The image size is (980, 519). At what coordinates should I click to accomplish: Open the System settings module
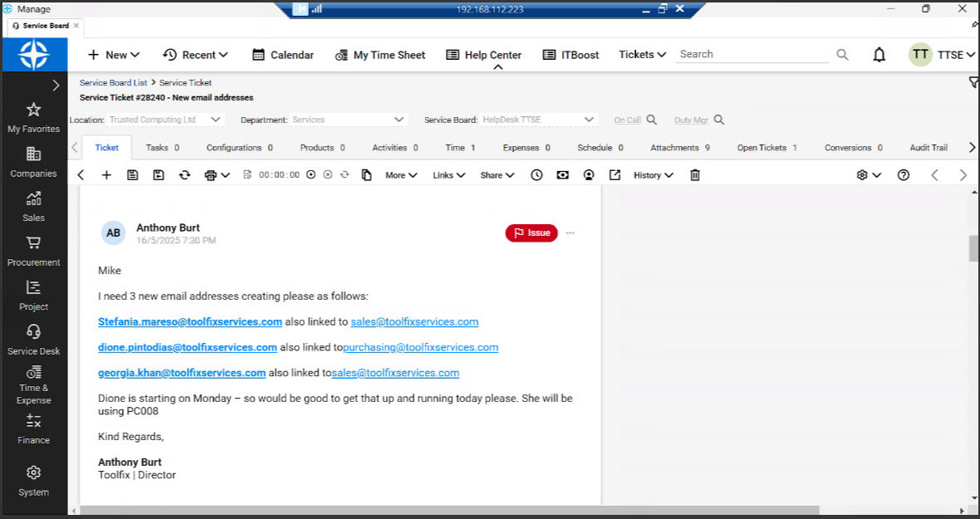click(x=34, y=481)
